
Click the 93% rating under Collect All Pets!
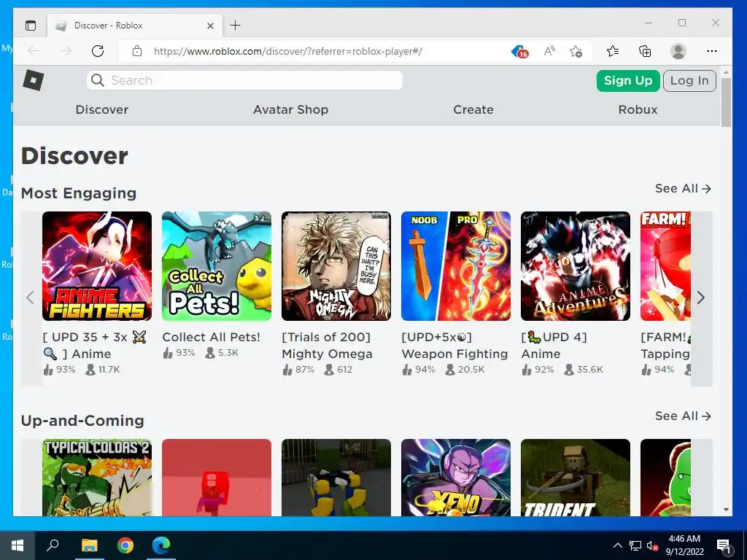click(179, 353)
